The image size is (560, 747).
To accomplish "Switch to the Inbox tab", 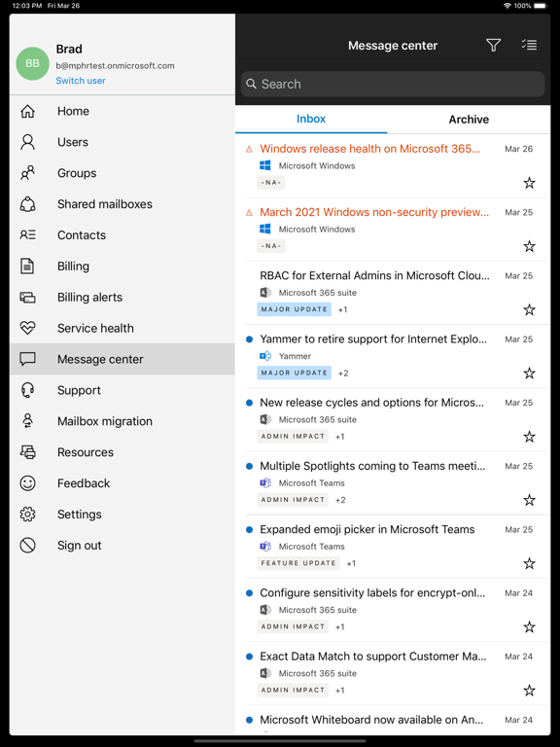I will pos(311,119).
